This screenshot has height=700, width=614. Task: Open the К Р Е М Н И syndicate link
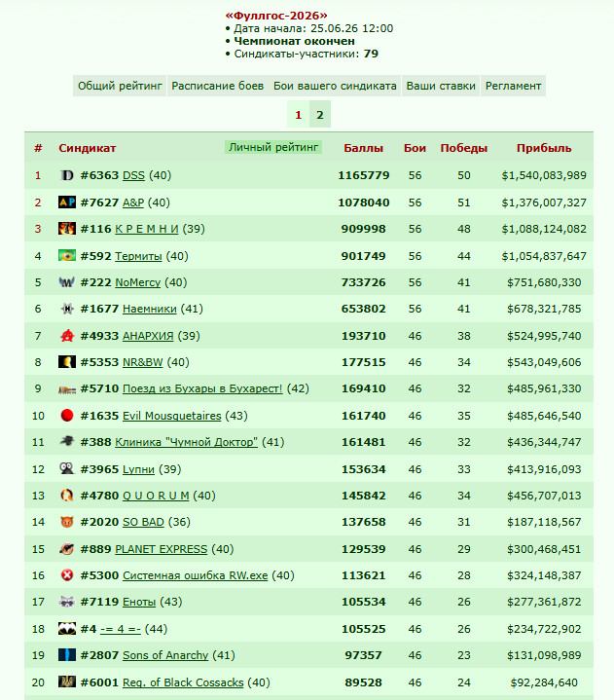[147, 229]
